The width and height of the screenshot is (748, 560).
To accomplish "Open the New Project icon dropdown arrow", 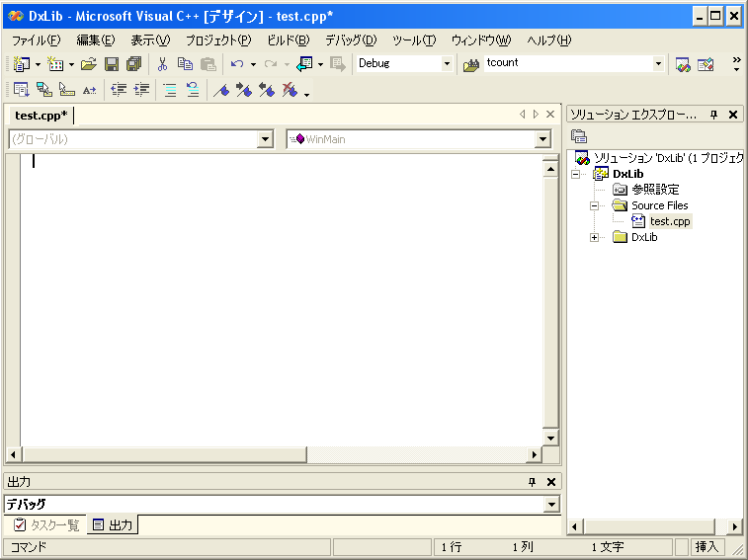I will point(38,64).
